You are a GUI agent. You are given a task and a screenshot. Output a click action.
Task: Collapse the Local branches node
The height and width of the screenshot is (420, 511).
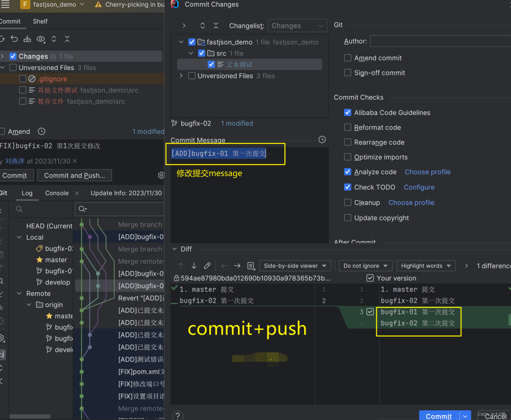click(19, 237)
